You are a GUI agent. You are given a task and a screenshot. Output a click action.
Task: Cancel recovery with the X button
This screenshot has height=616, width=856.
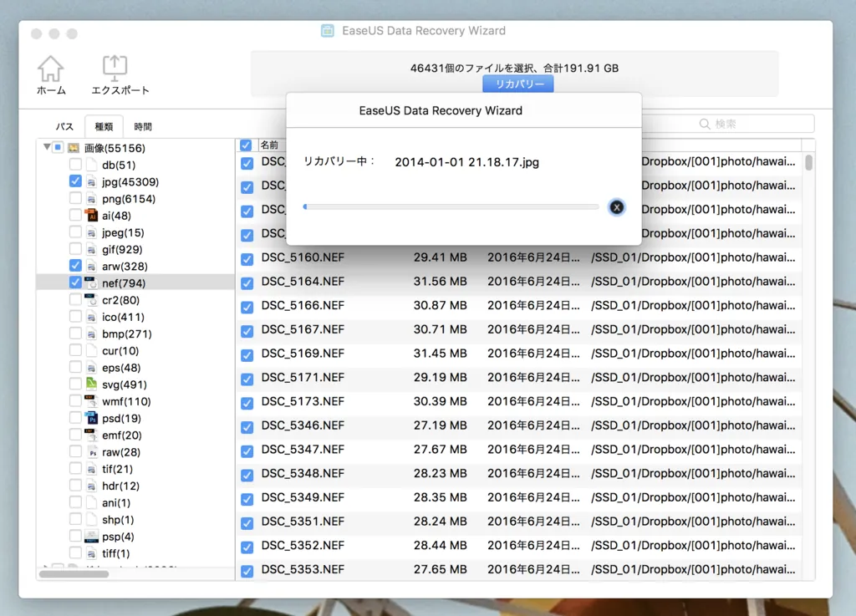coord(616,207)
